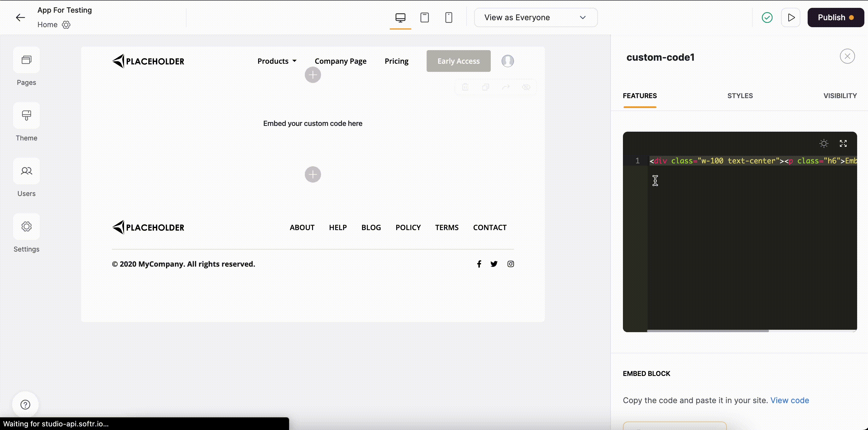The width and height of the screenshot is (868, 430).
Task: Click the Publish button
Action: coord(835,17)
